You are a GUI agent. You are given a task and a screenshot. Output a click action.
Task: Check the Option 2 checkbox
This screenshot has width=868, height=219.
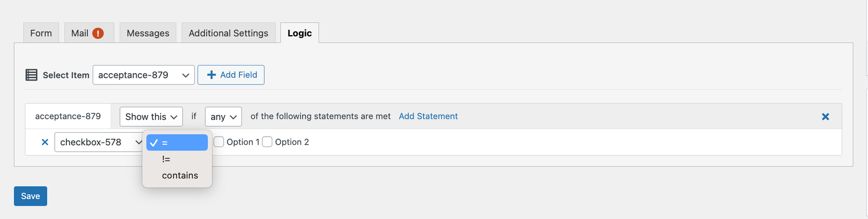point(267,142)
